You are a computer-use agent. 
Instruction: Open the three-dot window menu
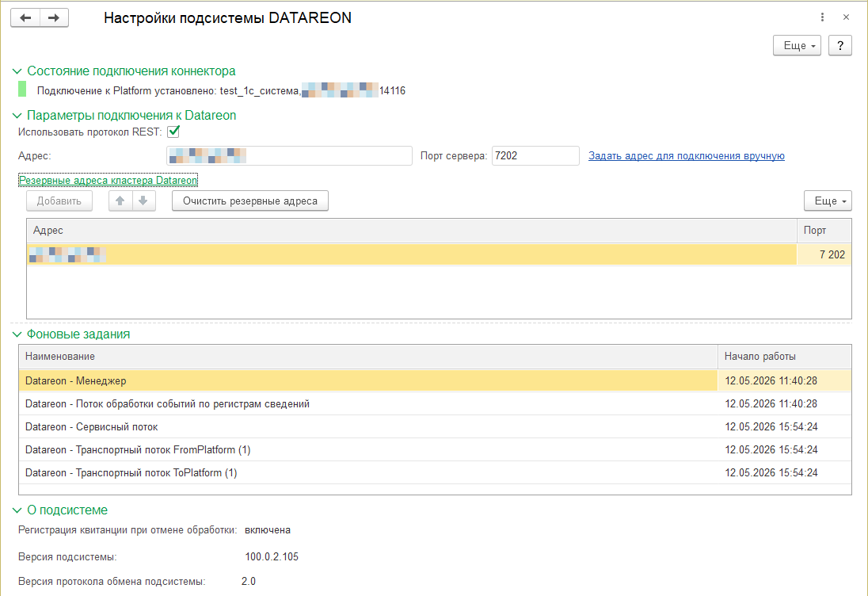tap(822, 17)
